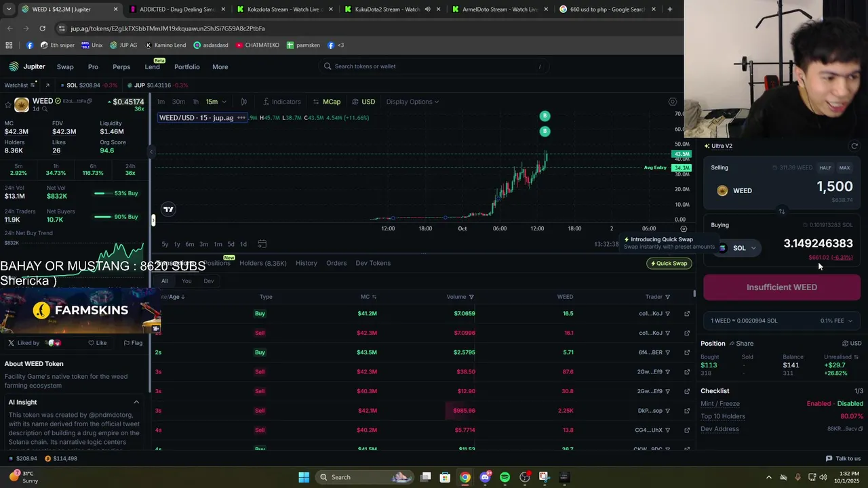Open Watchlist filter settings icon
Screen dimensions: 868x488
pos(33,85)
